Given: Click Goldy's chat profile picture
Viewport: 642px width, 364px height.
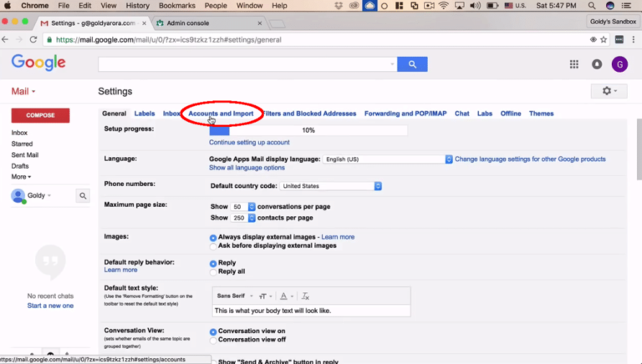Looking at the screenshot, I should pos(18,196).
